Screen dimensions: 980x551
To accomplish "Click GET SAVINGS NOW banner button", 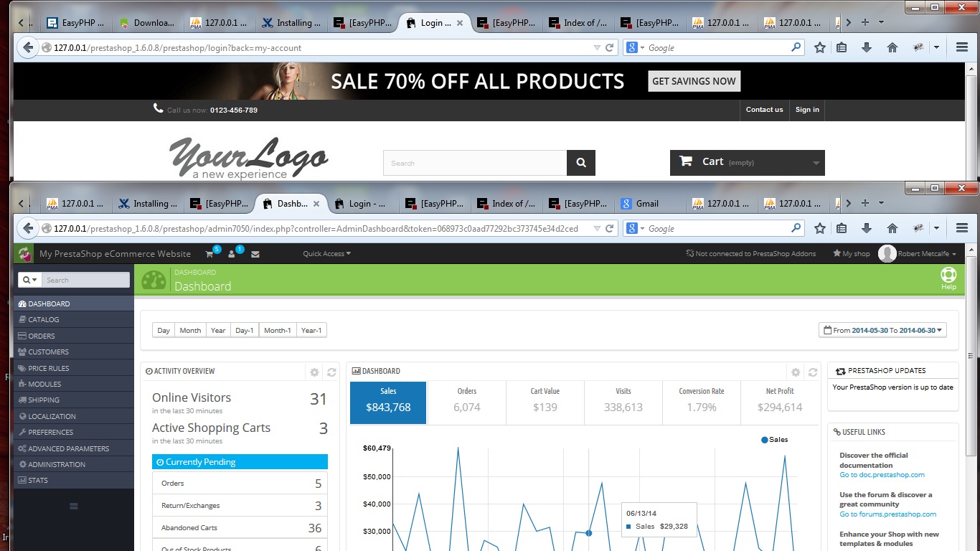I will pos(694,81).
